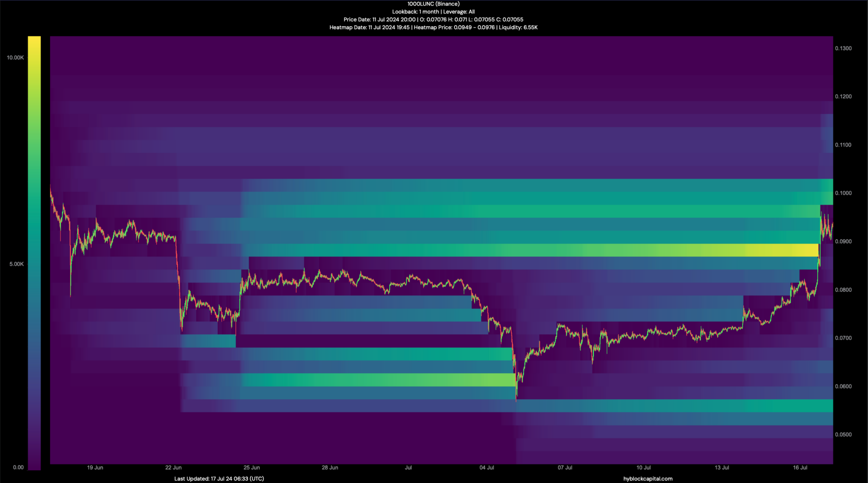Click the 0.0500 price axis label
This screenshot has width=868, height=483.
click(843, 435)
